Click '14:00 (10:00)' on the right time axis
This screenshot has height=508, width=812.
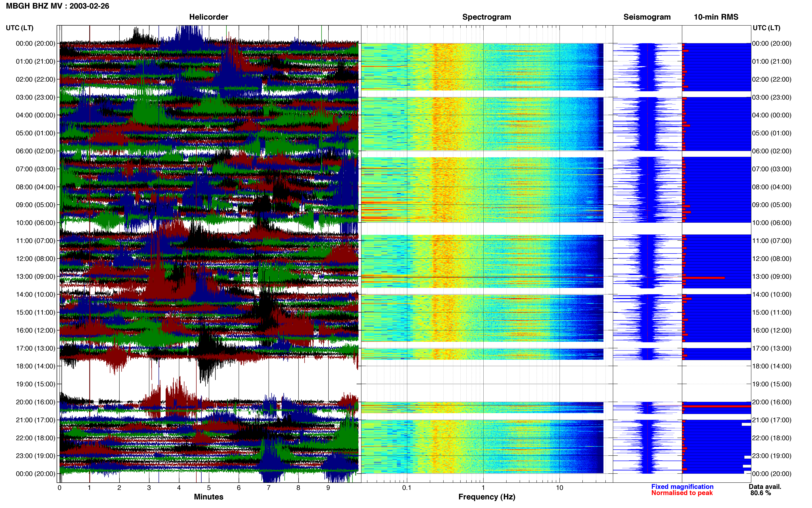[x=772, y=295]
